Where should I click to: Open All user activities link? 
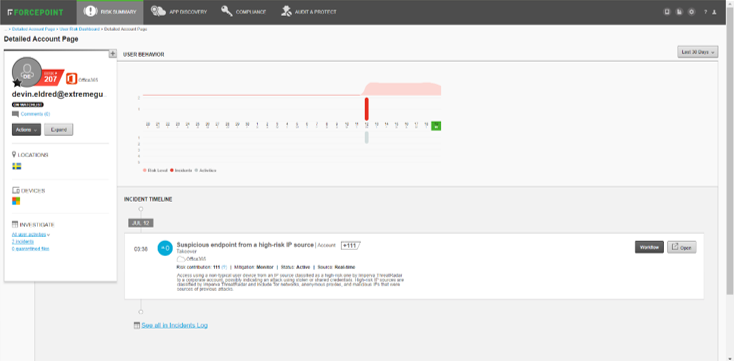point(29,234)
